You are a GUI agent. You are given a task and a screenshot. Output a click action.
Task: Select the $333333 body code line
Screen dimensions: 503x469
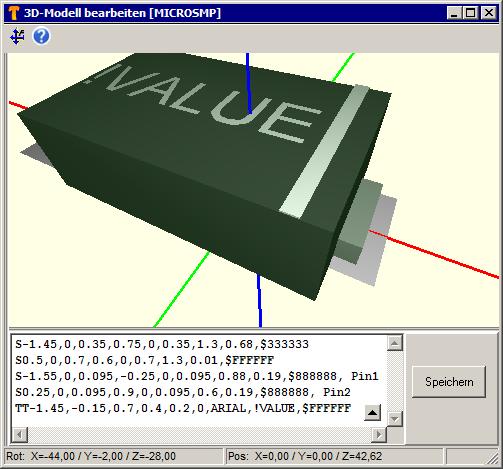point(162,344)
